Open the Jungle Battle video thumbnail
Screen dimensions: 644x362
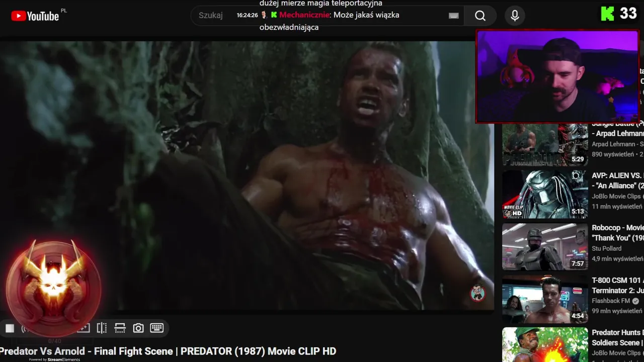tap(545, 144)
